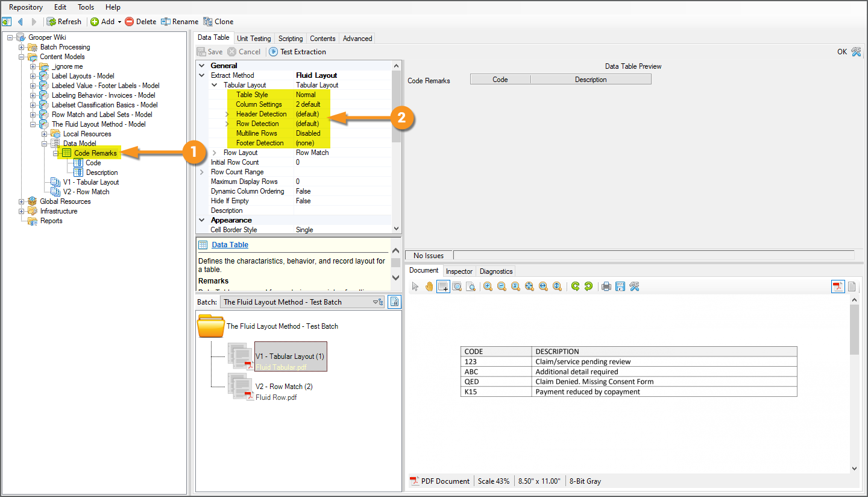Open the Add button dropdown arrow
The image size is (868, 497).
pos(119,22)
